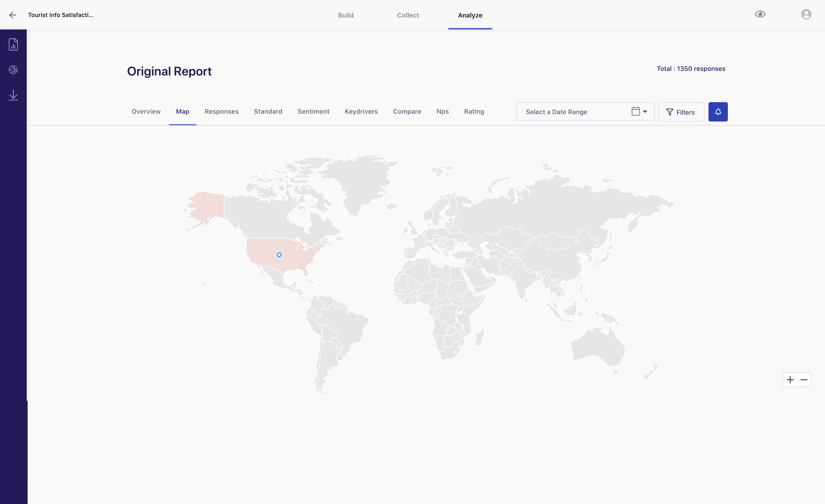The width and height of the screenshot is (825, 504).
Task: Open the Sentiment tab
Action: tap(313, 111)
